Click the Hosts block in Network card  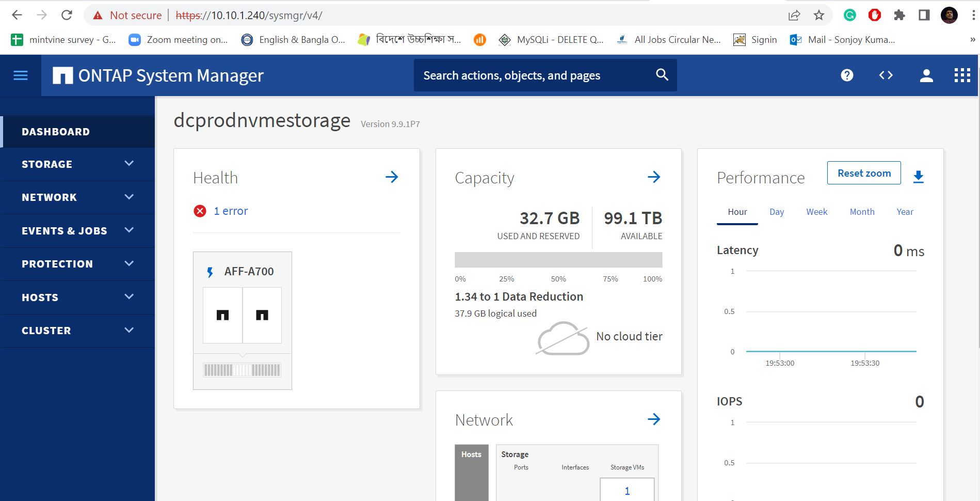click(x=471, y=473)
